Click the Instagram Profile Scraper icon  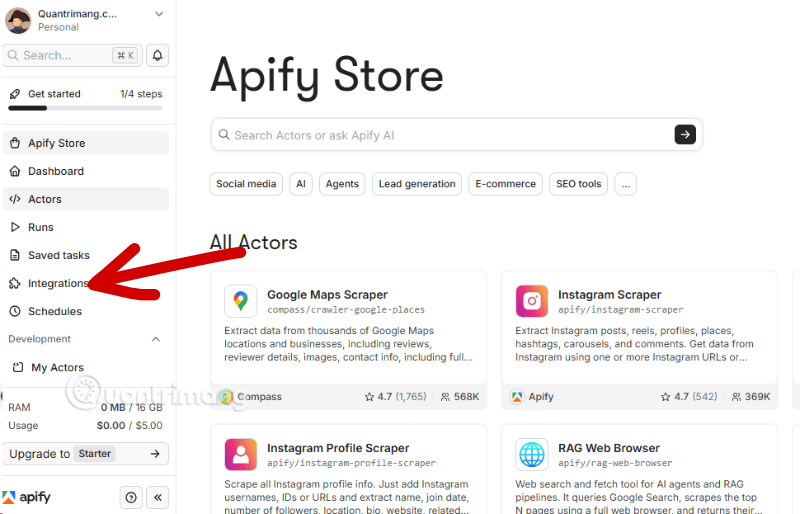click(241, 454)
